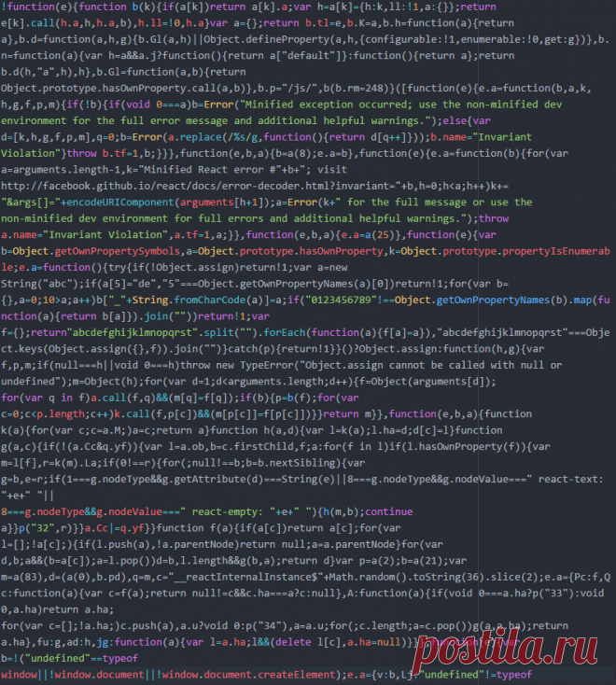Click the word "nextSibling"

click(x=302, y=463)
